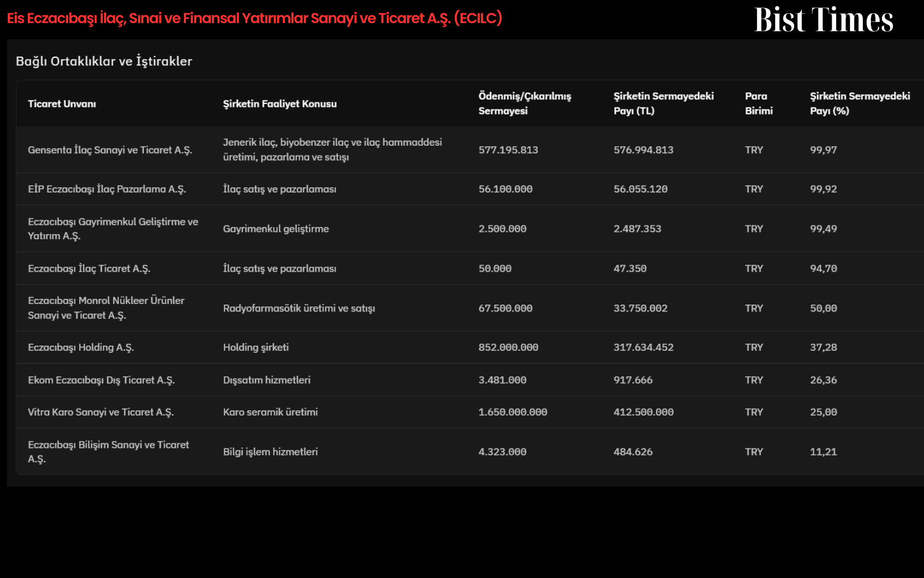This screenshot has width=924, height=578.
Task: Click the Şirketin Sermayedeki Payı (%) header
Action: (x=860, y=103)
